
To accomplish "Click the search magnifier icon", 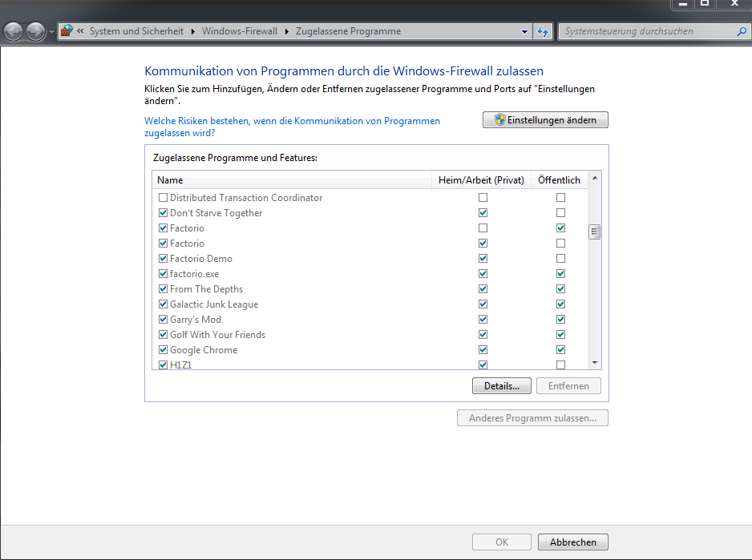I will click(742, 31).
